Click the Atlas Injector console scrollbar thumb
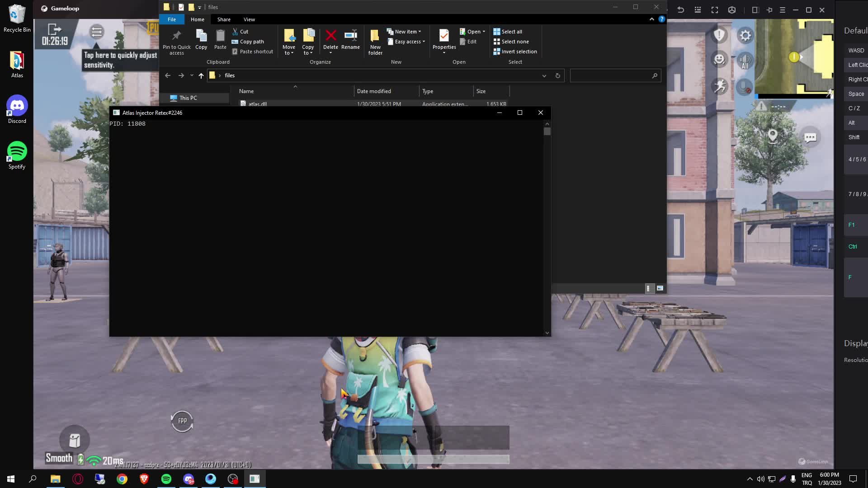Screen dimensions: 868x488 (x=547, y=131)
